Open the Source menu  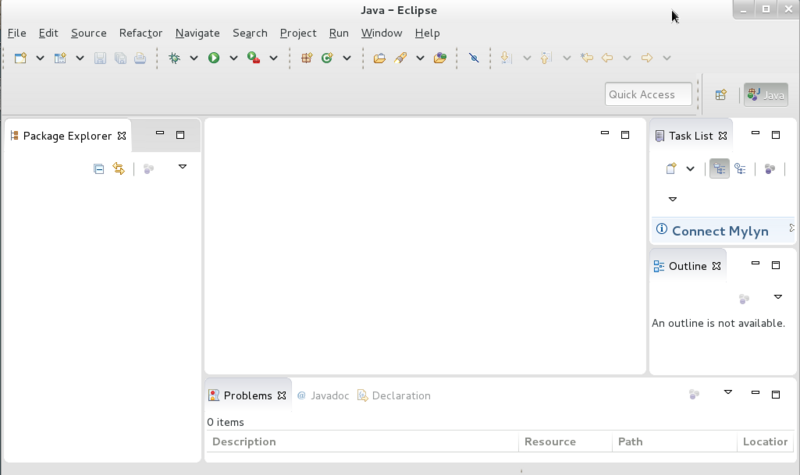89,33
